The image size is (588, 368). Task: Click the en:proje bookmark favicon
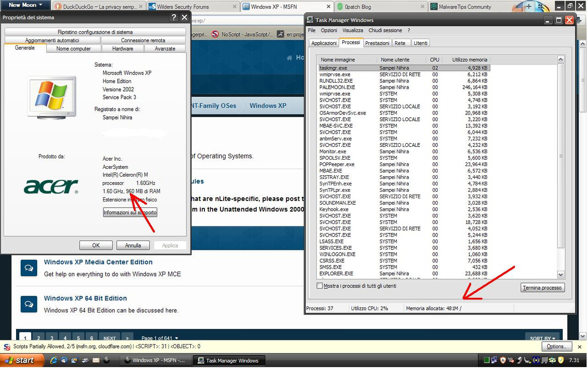[x=281, y=34]
